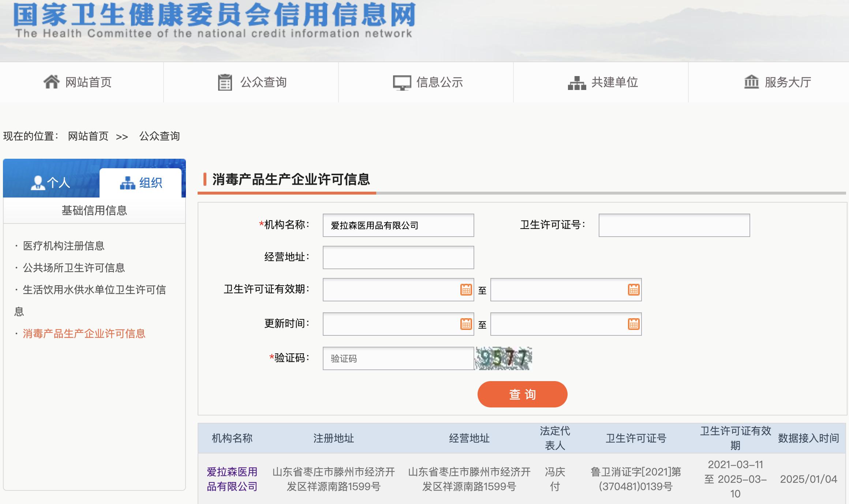Image resolution: width=849 pixels, height=504 pixels.
Task: Click the 更新时间 end date field
Action: coord(566,324)
